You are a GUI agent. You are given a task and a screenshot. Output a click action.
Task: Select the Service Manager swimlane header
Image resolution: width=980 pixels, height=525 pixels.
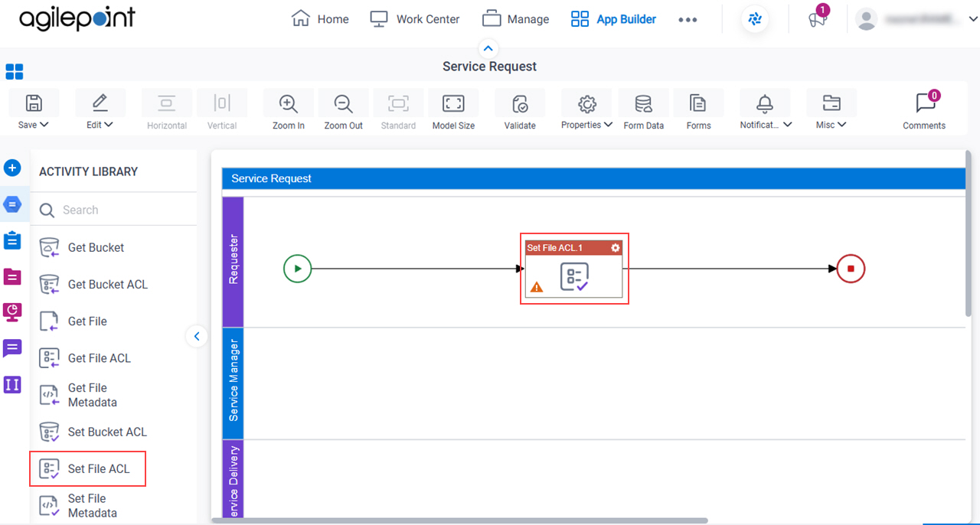point(233,382)
